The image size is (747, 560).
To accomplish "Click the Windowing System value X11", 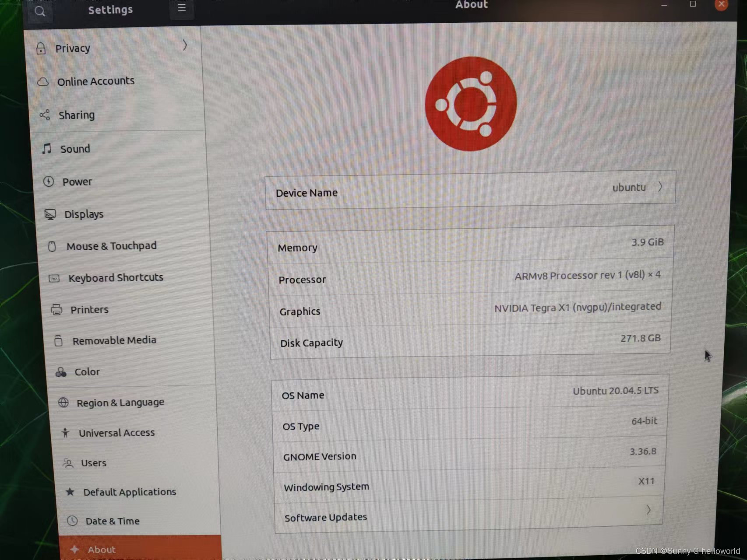I will 646,481.
